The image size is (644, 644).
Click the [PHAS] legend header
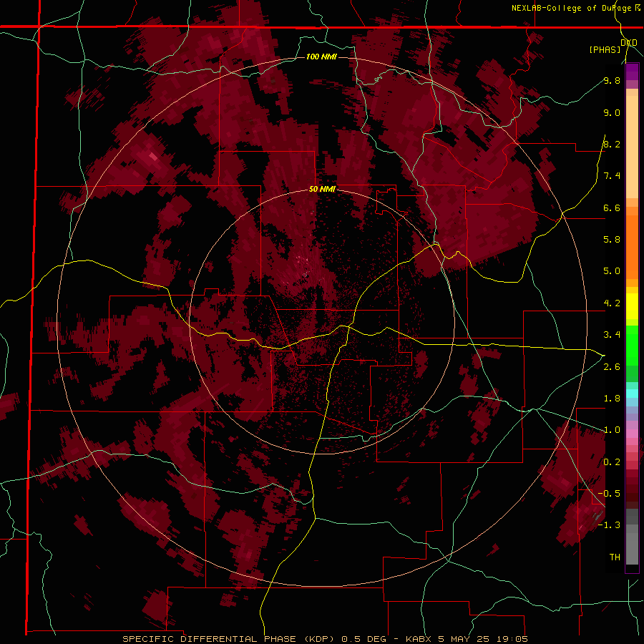coord(605,49)
